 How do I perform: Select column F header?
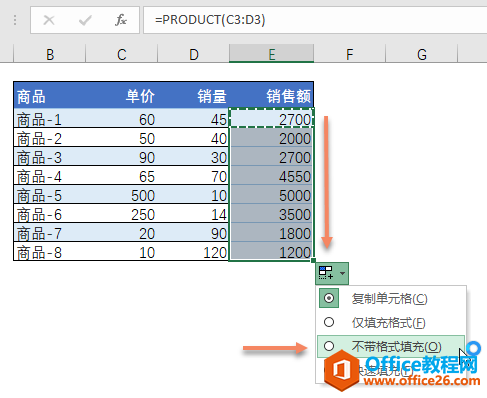tap(350, 54)
